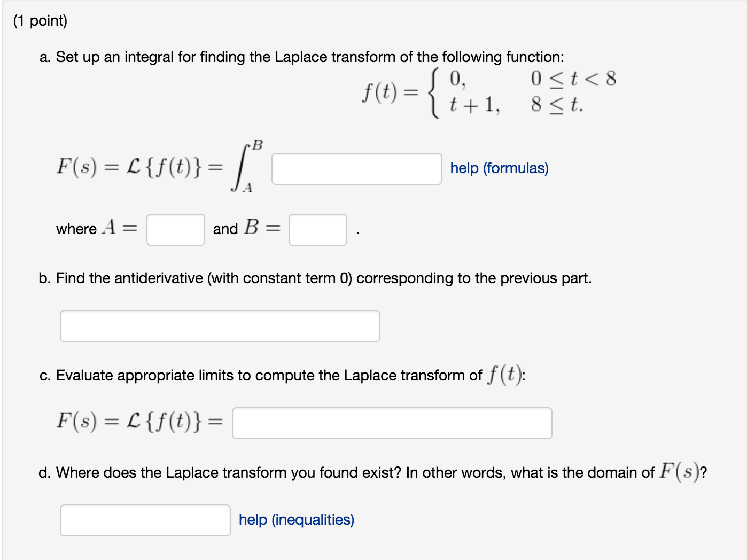Image resolution: width=747 pixels, height=560 pixels.
Task: Focus the small box beside help (inequalities)
Action: 145,519
